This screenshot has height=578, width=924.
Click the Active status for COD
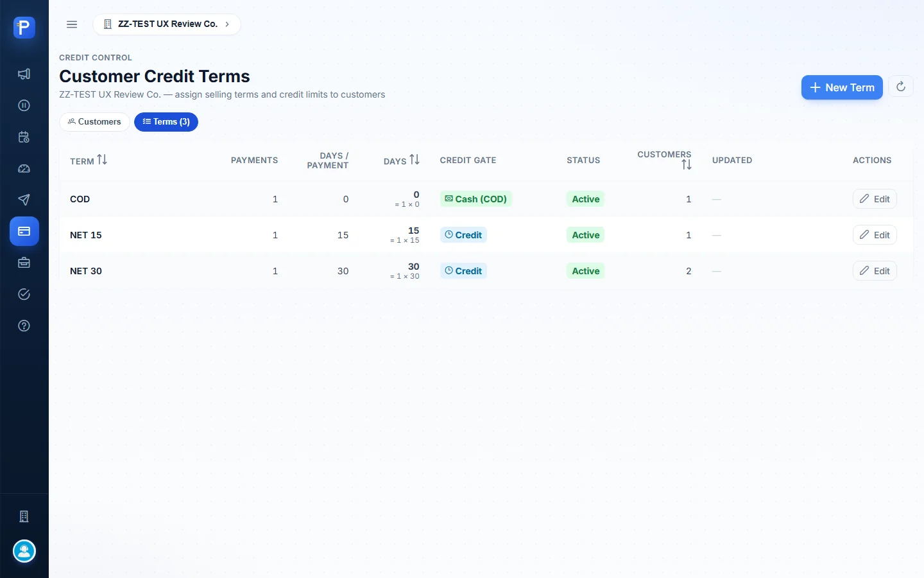[x=586, y=199]
